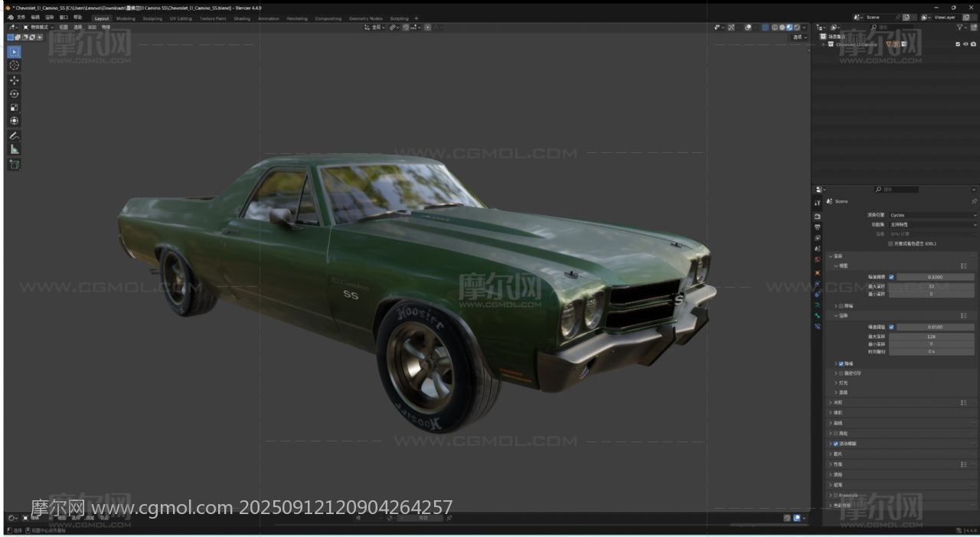Enable 开放式着色语言 (OSL) checkbox
The width and height of the screenshot is (980, 537).
pos(890,244)
